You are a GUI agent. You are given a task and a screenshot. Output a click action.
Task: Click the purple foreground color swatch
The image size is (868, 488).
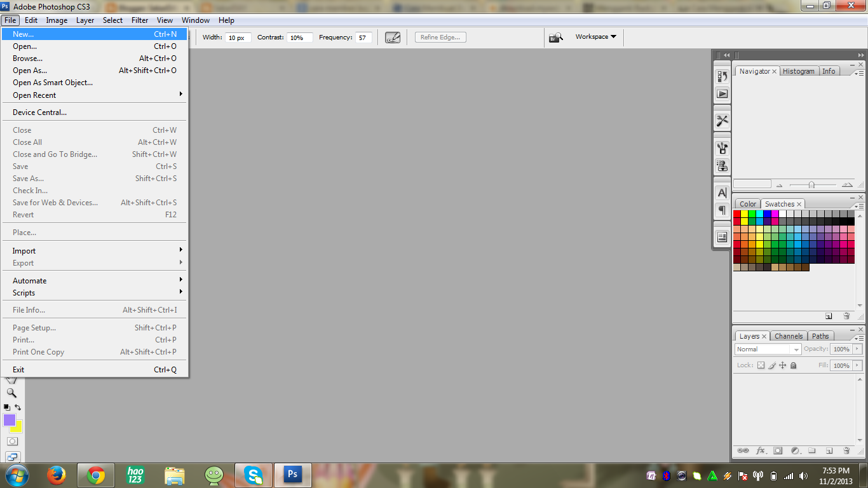[x=8, y=419]
